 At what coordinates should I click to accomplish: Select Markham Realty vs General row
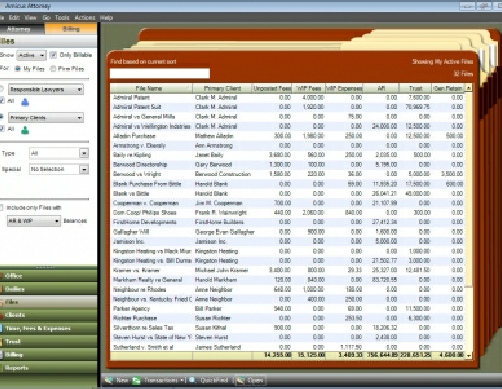click(288, 280)
